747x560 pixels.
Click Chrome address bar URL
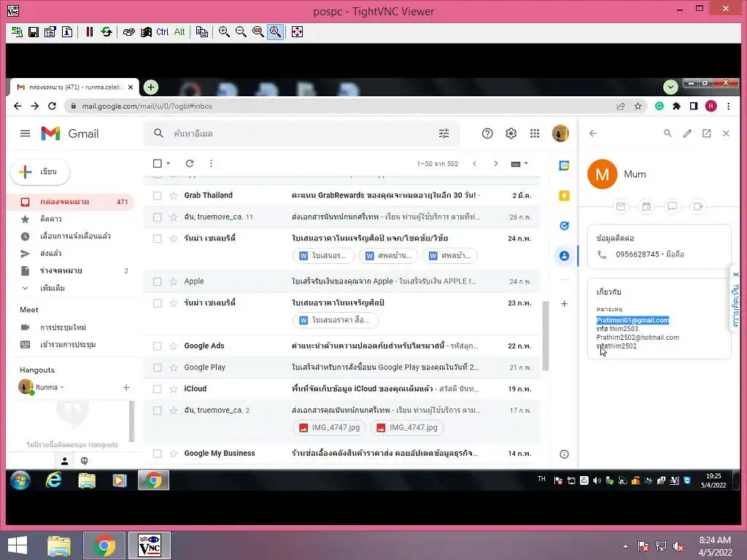pos(147,106)
